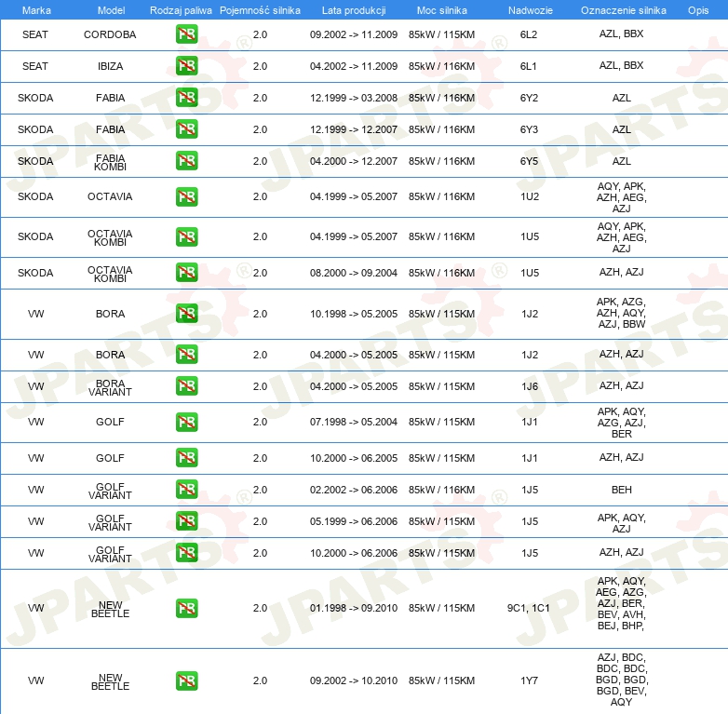Click the Nadwozie column header
Screen dimensions: 728x714
point(531,10)
